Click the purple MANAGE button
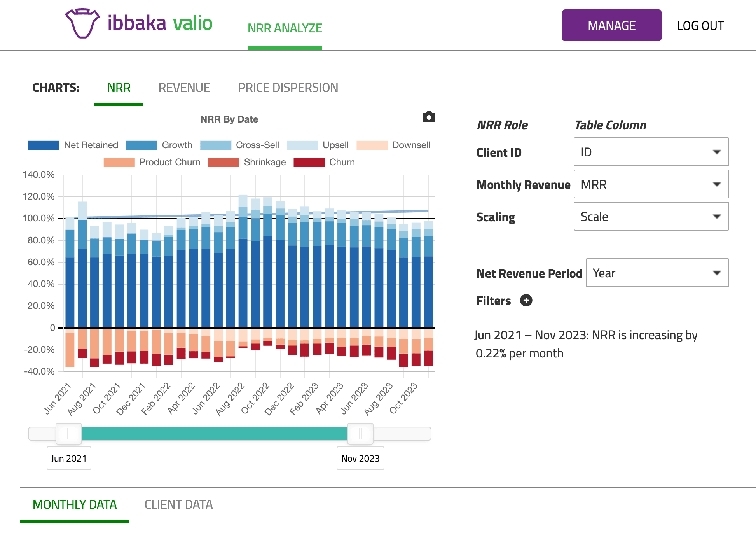Viewport: 756px width, 534px height. tap(611, 26)
